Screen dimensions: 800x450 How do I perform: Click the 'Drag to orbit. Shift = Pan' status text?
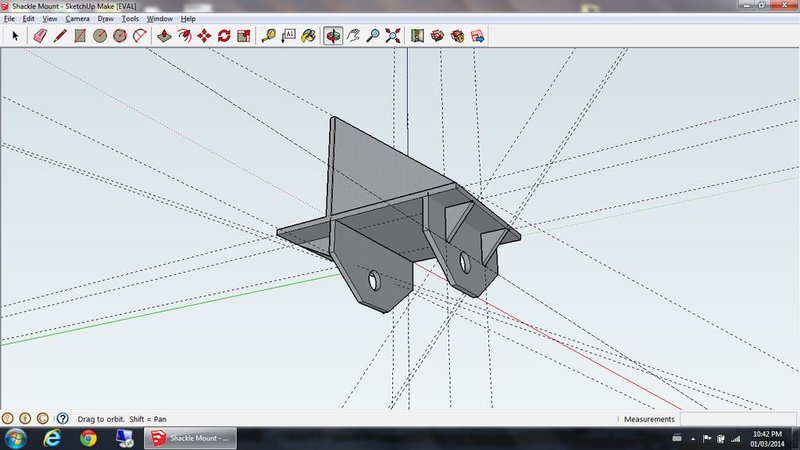point(122,419)
